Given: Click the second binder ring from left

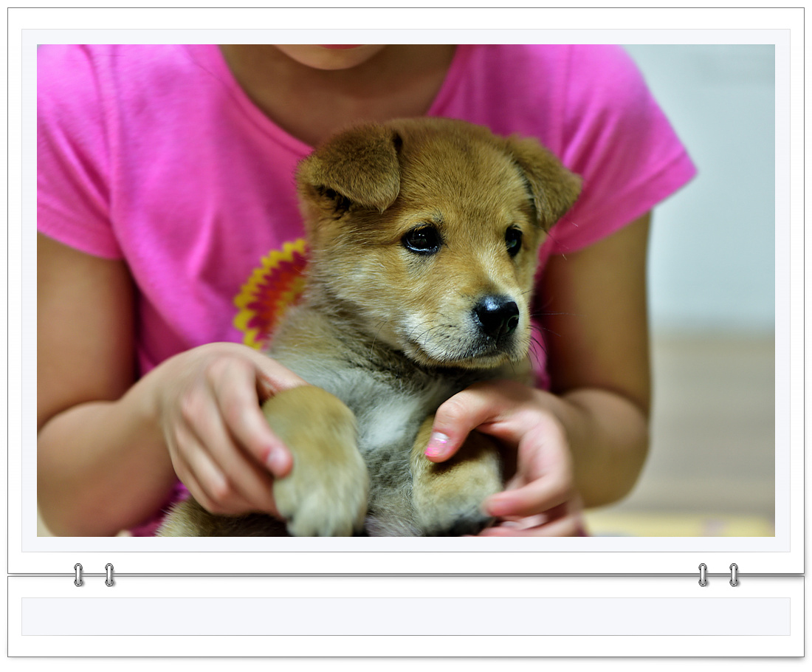Looking at the screenshot, I should pyautogui.click(x=109, y=575).
